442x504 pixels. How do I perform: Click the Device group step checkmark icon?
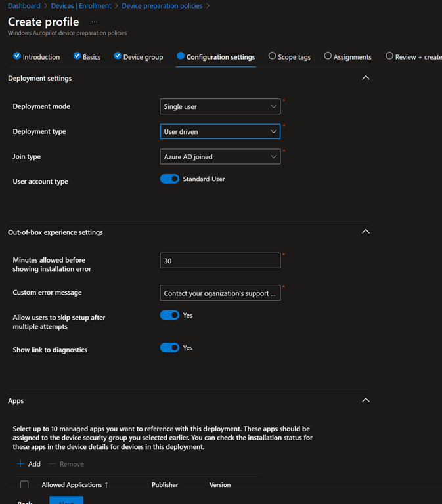click(x=118, y=56)
